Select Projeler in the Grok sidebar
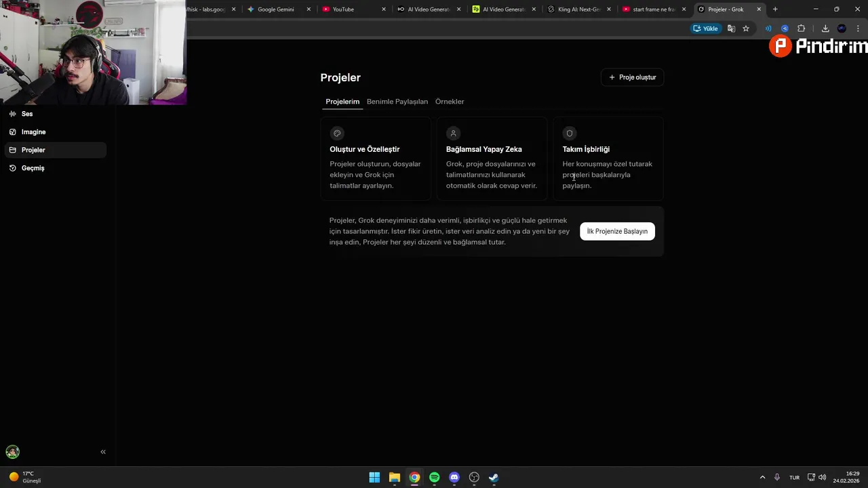868x488 pixels. (54, 150)
